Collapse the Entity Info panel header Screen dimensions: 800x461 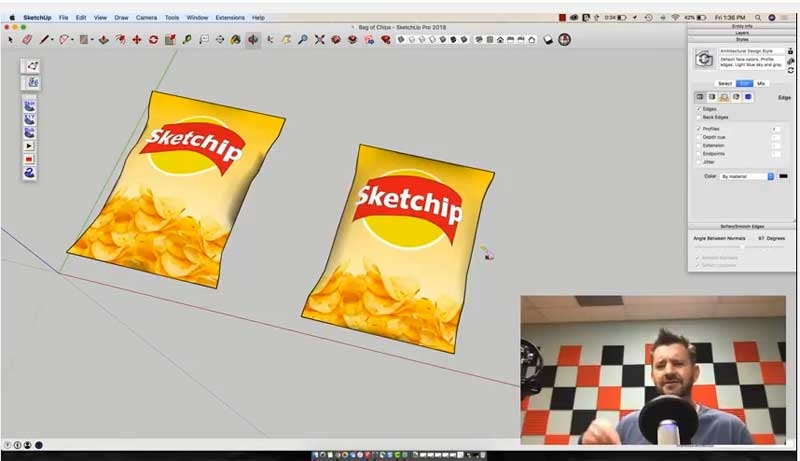click(x=741, y=26)
